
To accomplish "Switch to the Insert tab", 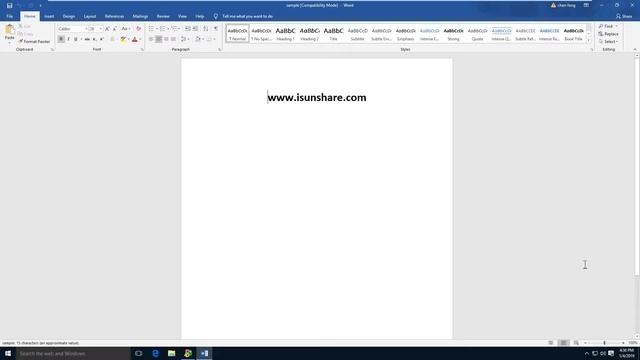I will click(x=49, y=16).
